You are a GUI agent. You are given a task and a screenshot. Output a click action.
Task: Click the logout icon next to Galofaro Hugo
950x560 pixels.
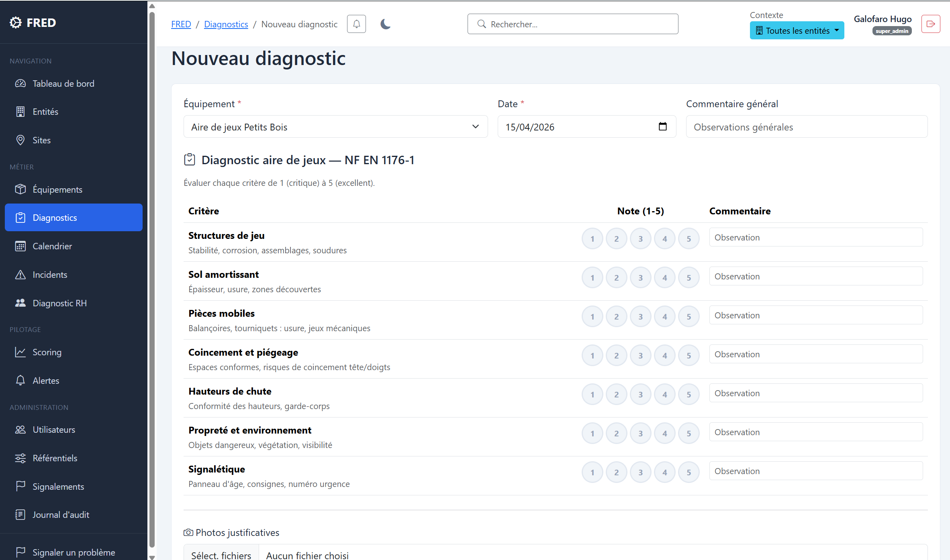click(931, 24)
